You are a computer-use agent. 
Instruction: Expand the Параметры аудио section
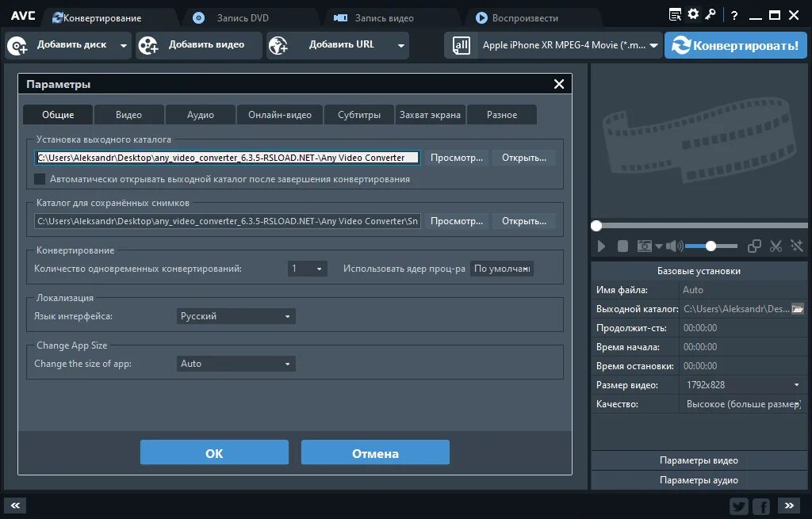[x=699, y=480]
